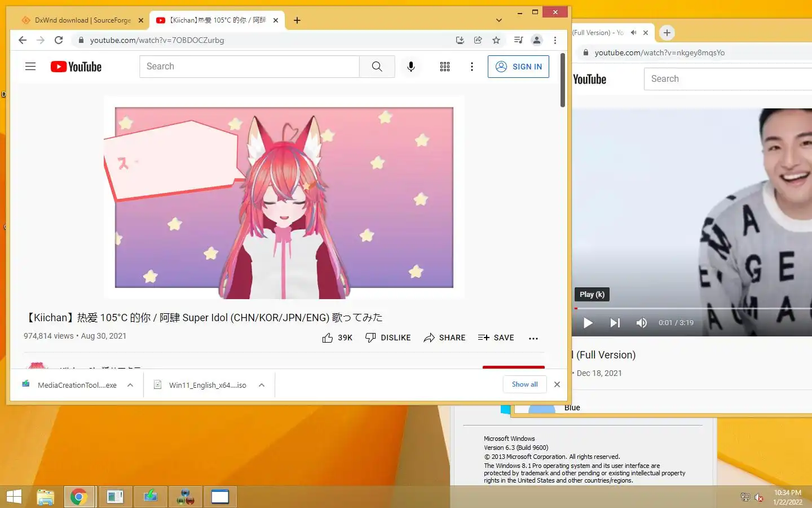Bookmark this page with the star icon
812x508 pixels.
click(x=496, y=40)
